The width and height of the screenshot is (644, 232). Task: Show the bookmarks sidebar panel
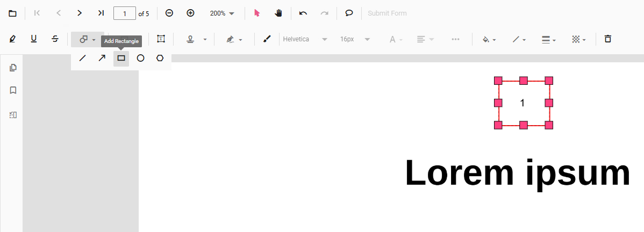coord(13,90)
